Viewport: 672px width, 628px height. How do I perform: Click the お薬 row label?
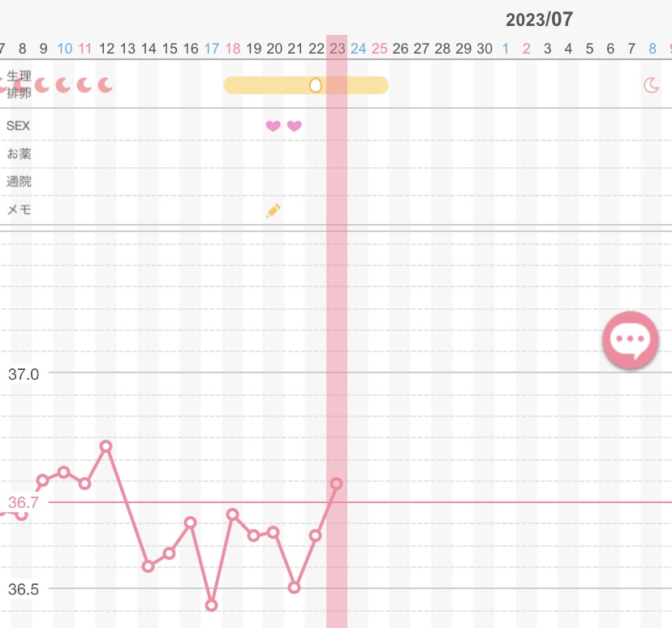click(19, 153)
